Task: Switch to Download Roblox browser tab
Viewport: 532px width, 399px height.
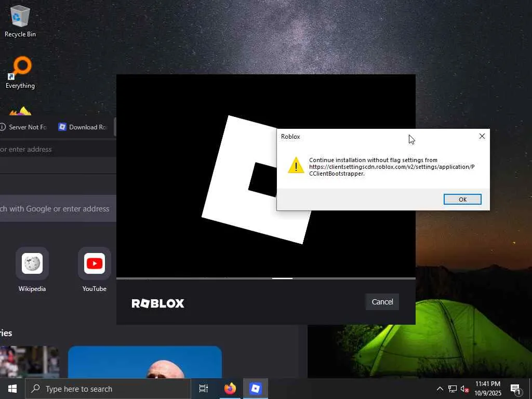Action: tap(83, 127)
